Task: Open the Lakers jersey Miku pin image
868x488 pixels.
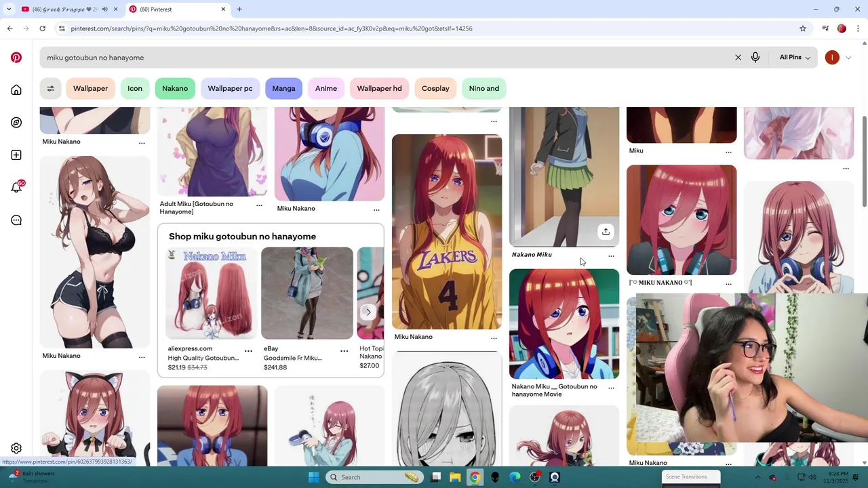Action: click(447, 232)
